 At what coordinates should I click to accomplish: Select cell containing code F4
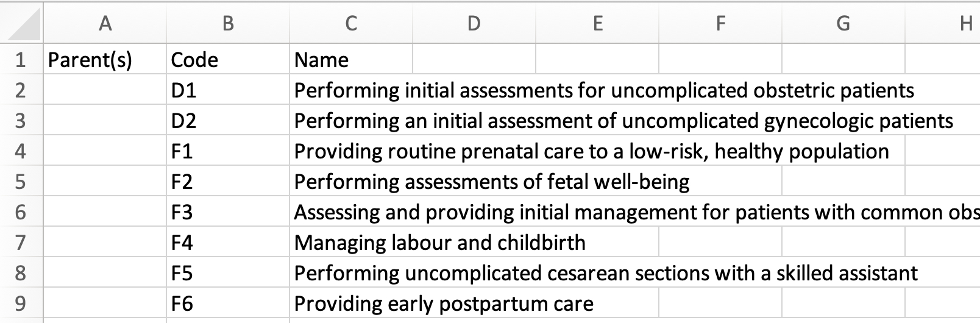(228, 243)
